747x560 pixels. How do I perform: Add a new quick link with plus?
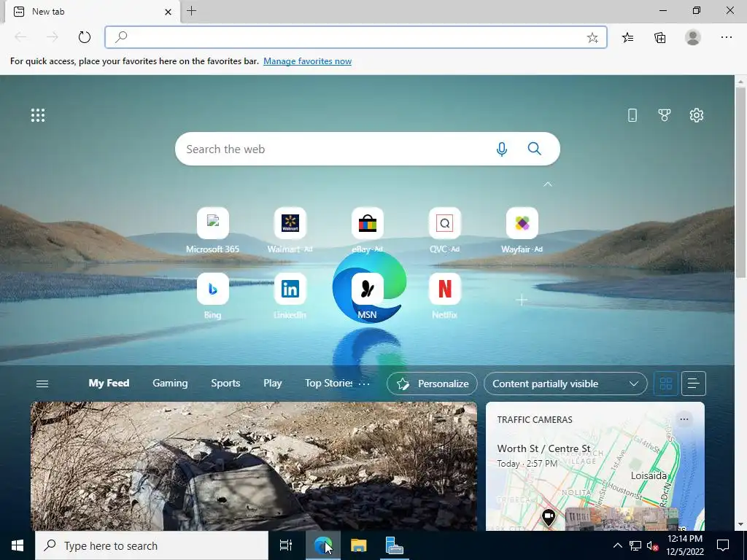(522, 300)
